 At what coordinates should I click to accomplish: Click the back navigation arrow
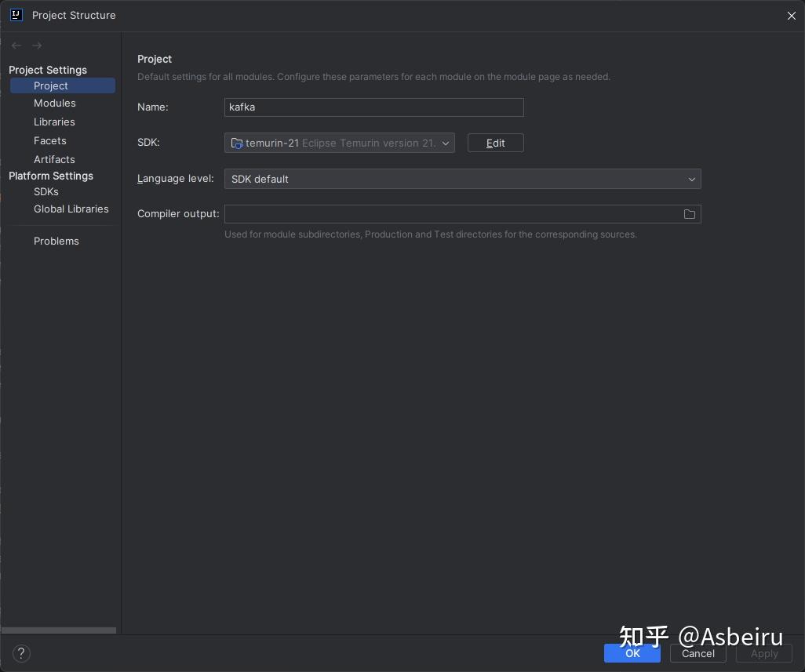click(16, 45)
